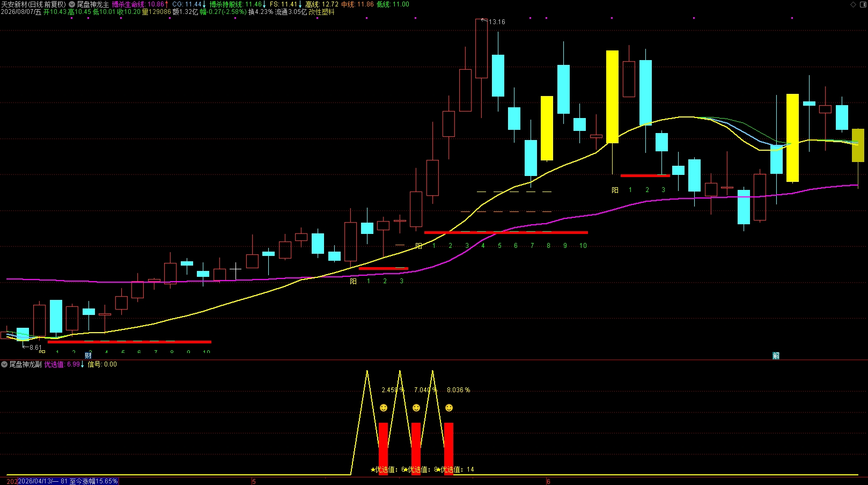The width and height of the screenshot is (868, 485).
Task: Click the diamond icon at top right
Action: click(854, 4)
